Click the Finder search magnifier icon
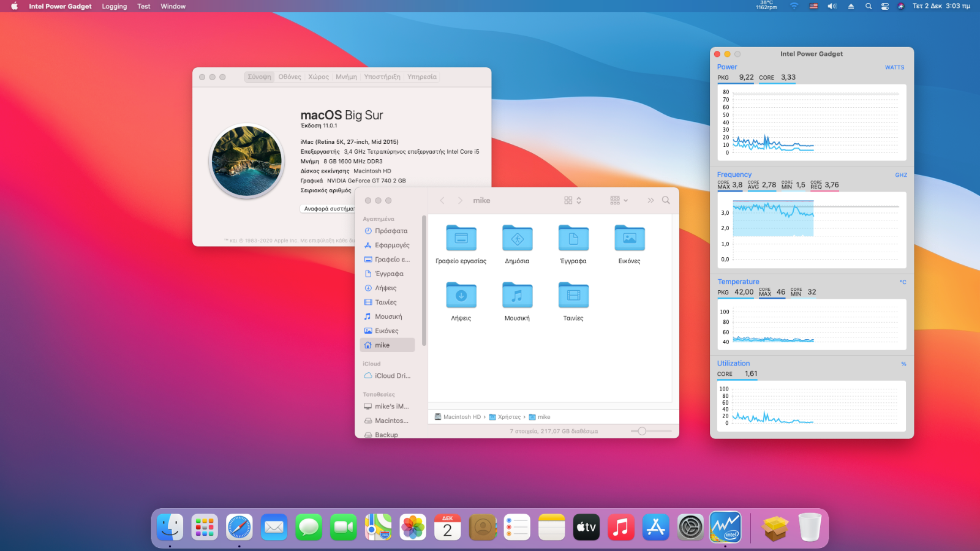 coord(666,200)
